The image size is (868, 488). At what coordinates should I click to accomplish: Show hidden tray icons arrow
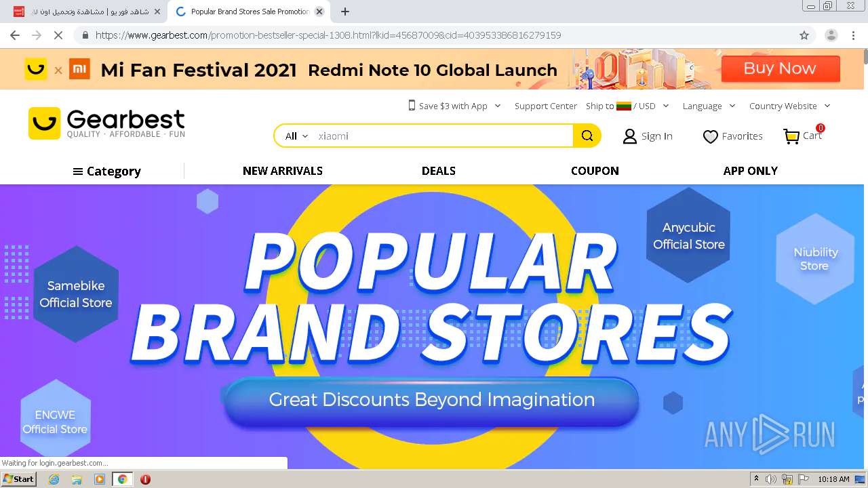tap(756, 479)
